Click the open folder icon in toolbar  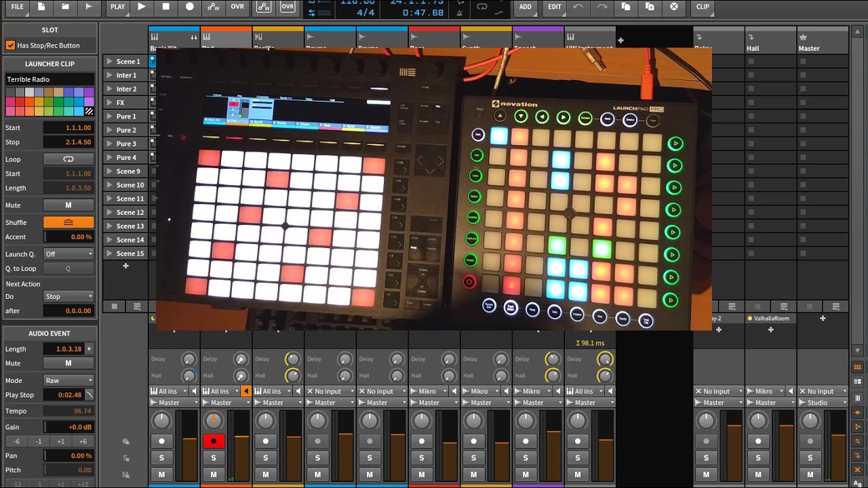tap(65, 7)
